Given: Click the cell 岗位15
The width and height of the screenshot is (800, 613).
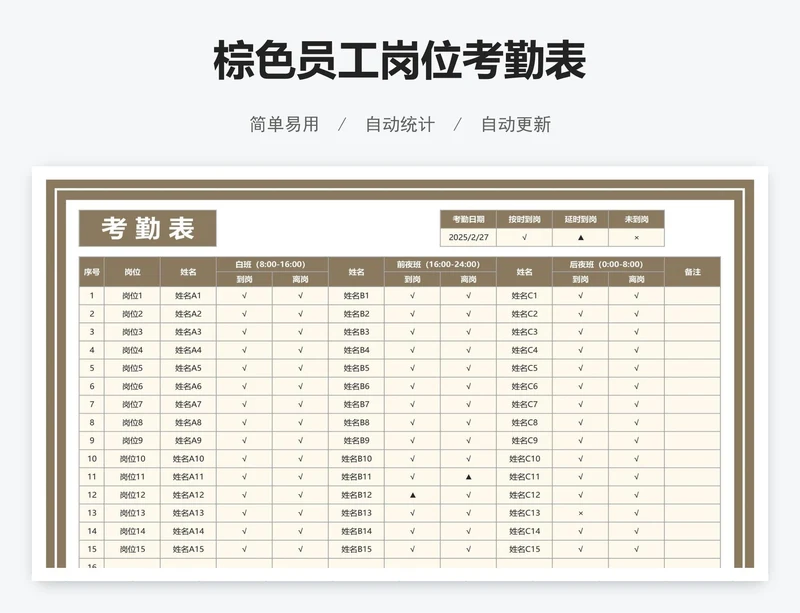Looking at the screenshot, I should click(132, 549).
